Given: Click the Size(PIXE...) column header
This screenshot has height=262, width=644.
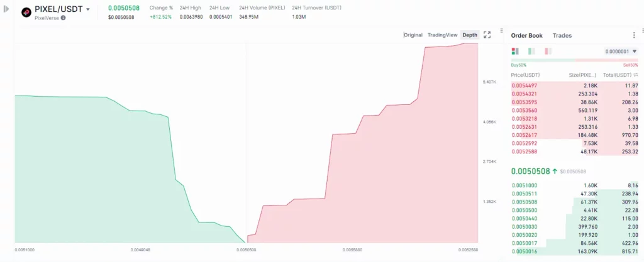Looking at the screenshot, I should [x=581, y=75].
